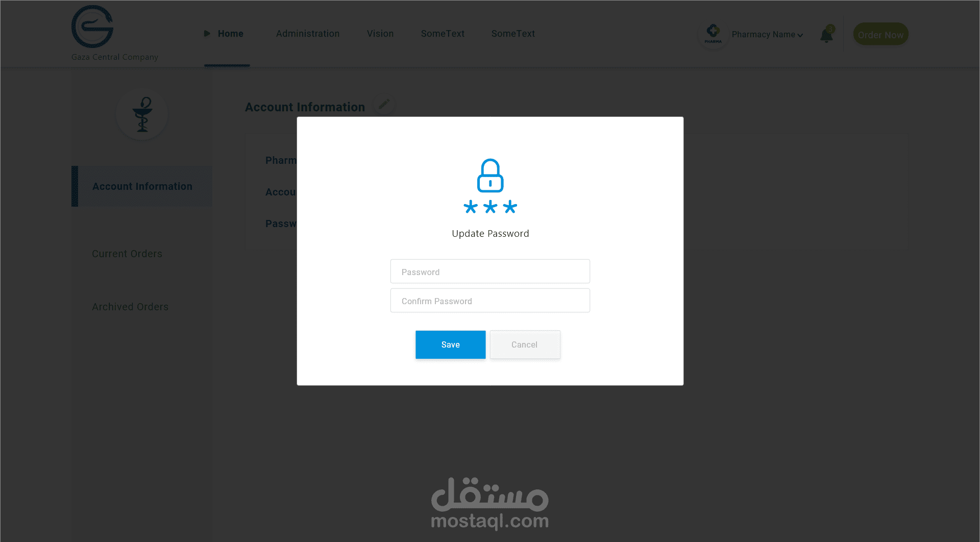Focus the Confirm Password field
Screen dimensions: 980x542
pos(490,301)
